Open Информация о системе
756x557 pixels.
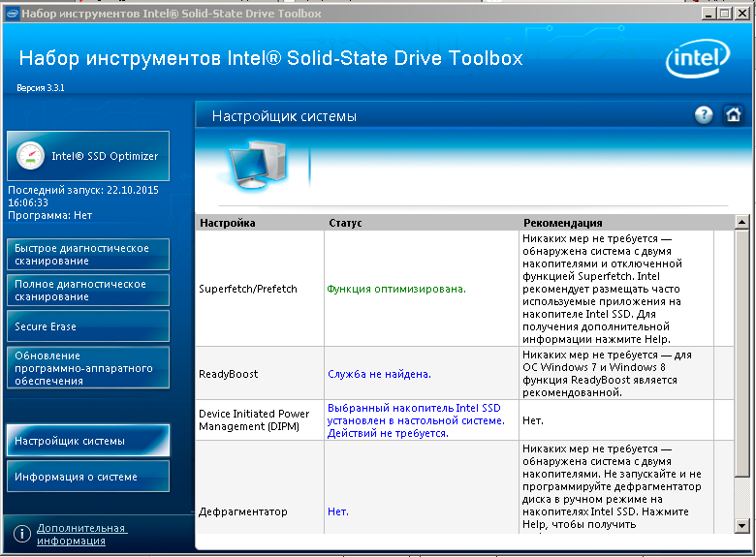[x=88, y=477]
